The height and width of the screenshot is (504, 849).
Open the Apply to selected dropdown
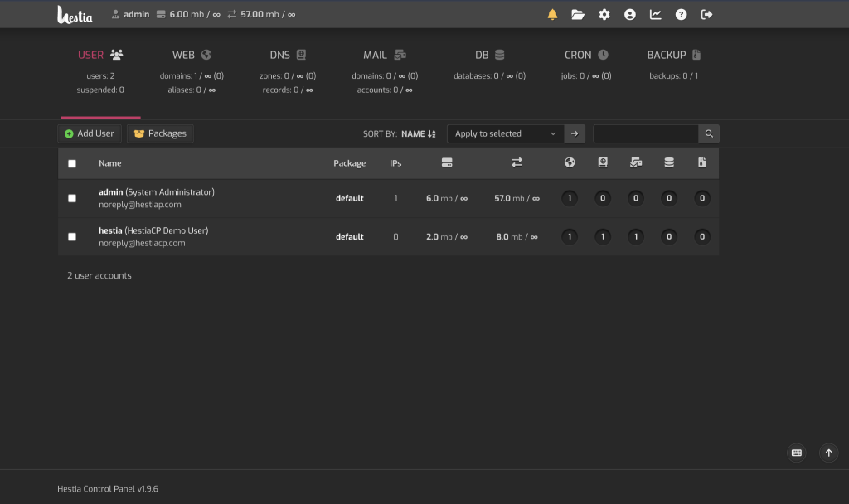point(506,133)
